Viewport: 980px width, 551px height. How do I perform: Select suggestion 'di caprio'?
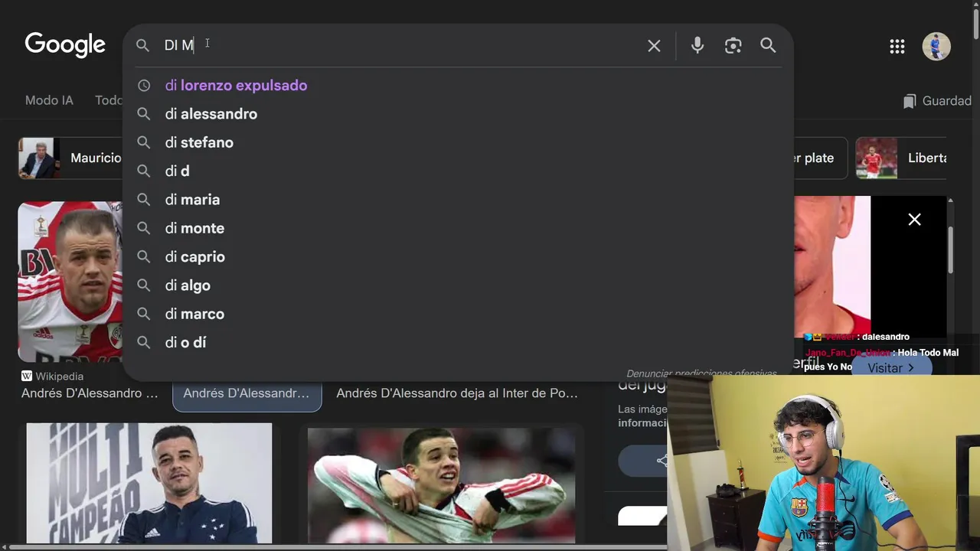(458, 257)
